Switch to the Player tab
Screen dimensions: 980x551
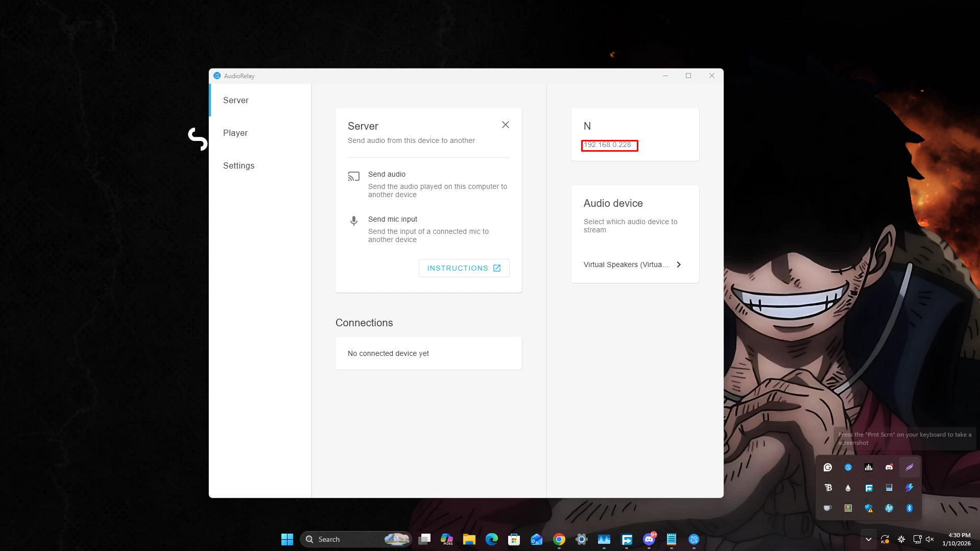235,133
